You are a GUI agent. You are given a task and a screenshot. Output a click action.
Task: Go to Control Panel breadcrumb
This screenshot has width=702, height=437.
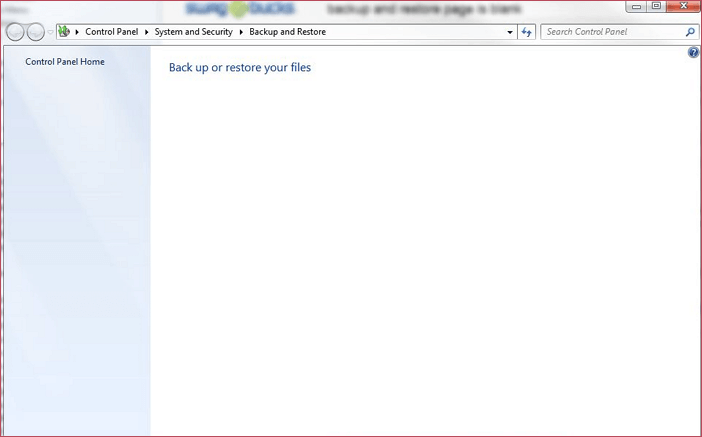point(111,32)
